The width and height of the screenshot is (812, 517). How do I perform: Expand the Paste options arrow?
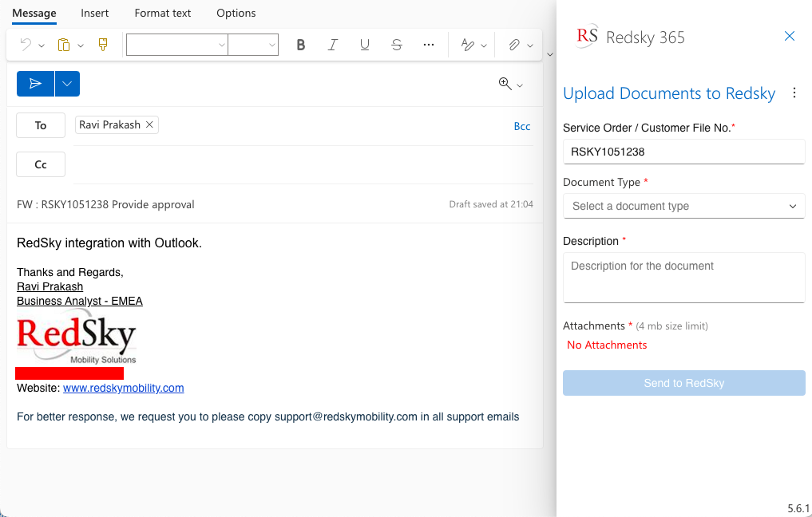point(81,46)
